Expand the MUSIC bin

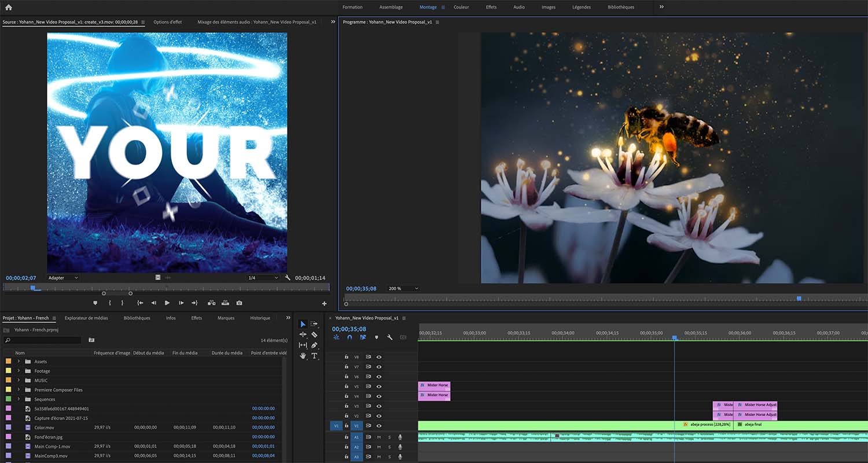coord(19,380)
